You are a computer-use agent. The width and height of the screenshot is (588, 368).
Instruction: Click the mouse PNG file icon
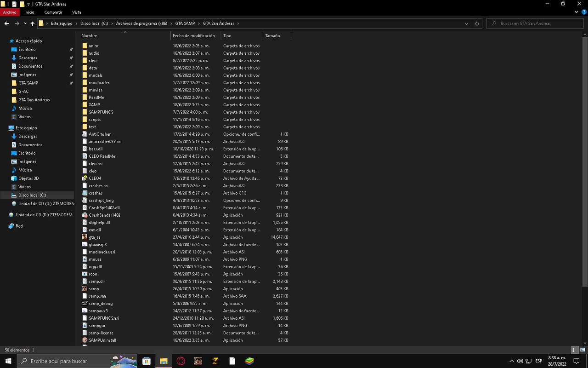coord(85,259)
